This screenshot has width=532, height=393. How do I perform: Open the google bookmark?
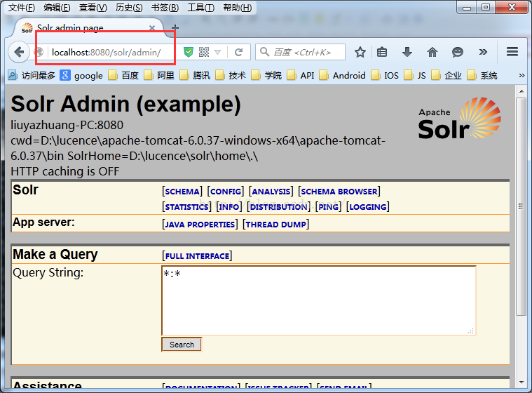point(81,75)
